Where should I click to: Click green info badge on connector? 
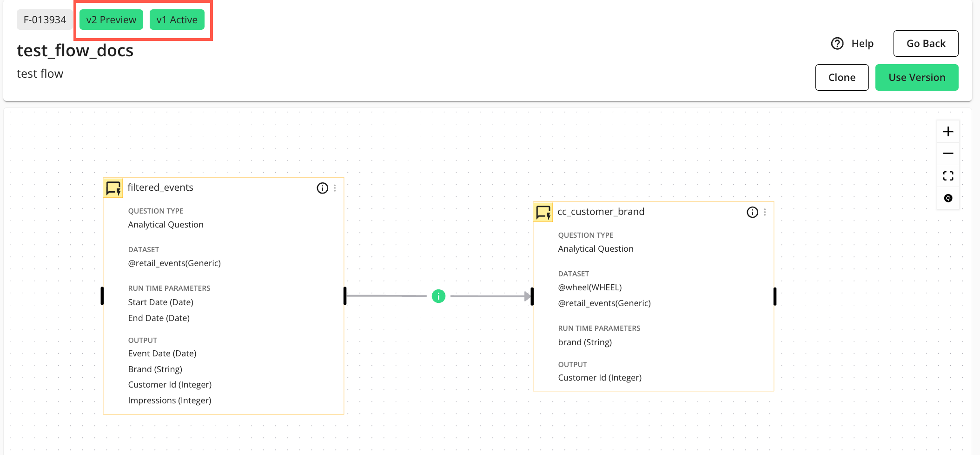[x=438, y=296]
